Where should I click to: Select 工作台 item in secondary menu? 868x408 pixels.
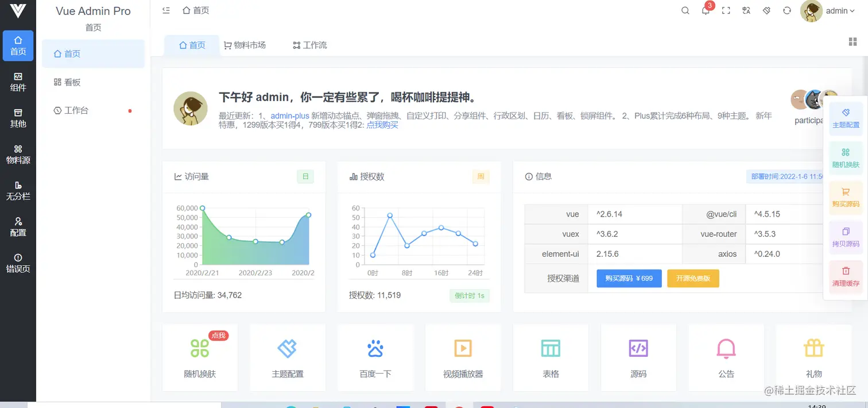pyautogui.click(x=93, y=110)
